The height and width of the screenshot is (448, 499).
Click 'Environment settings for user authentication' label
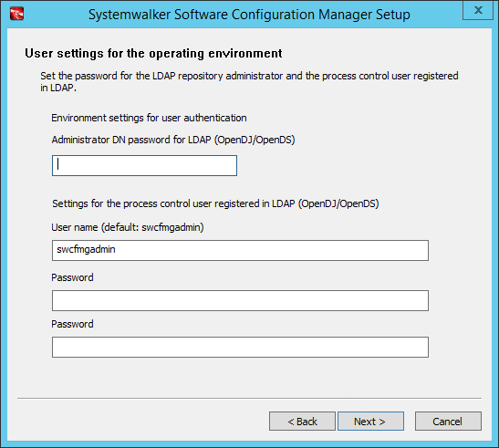click(149, 118)
